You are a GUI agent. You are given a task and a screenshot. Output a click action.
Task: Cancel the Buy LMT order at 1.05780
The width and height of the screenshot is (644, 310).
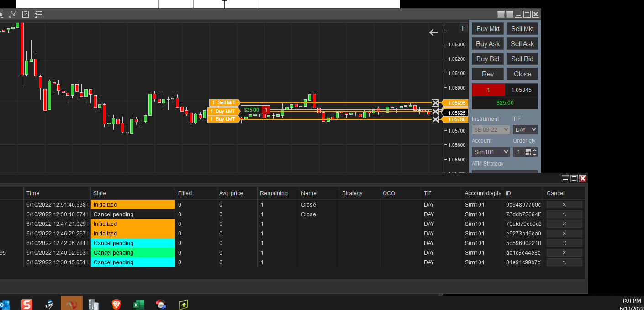click(x=435, y=119)
